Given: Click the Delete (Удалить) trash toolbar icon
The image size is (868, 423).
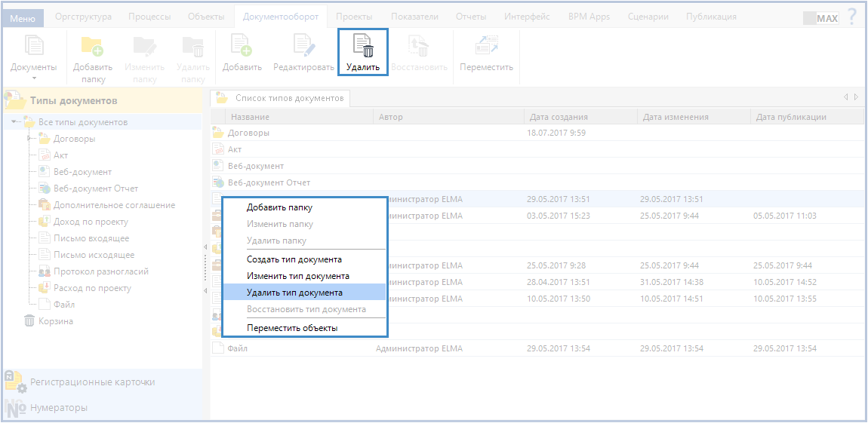Looking at the screenshot, I should point(363,47).
